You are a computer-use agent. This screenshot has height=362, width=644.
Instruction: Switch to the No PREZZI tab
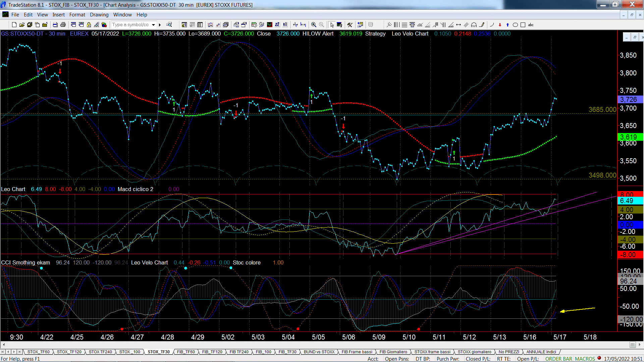pos(509,352)
